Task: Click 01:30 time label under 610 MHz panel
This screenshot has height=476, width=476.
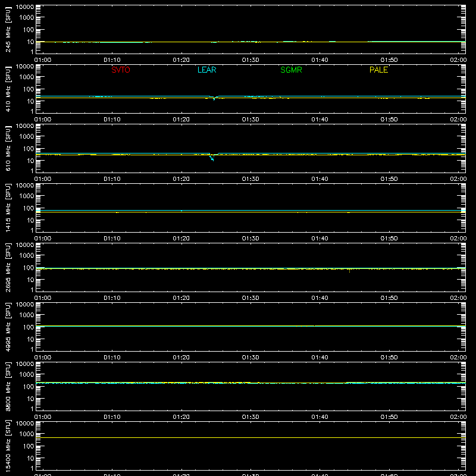Action: (x=250, y=179)
